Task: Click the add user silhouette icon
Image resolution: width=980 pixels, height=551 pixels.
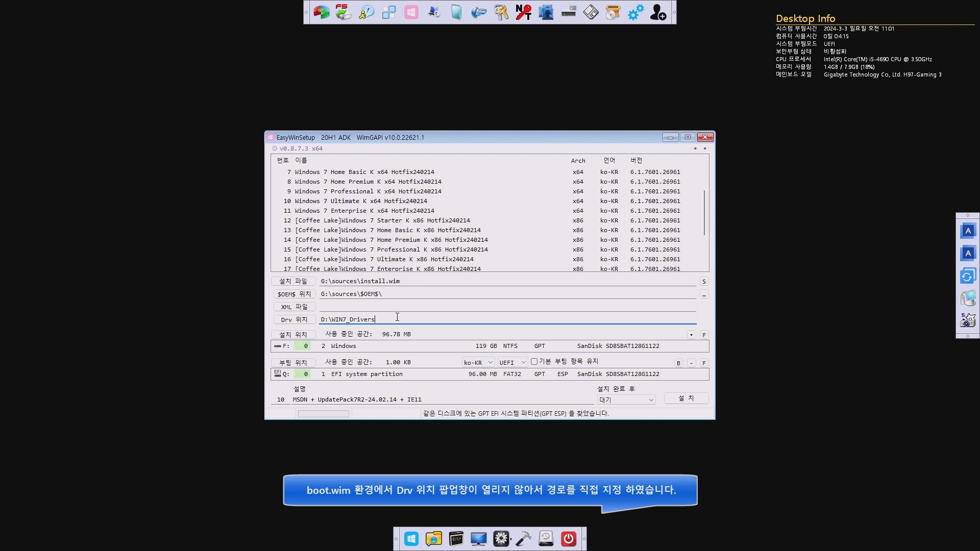Action: tap(658, 12)
